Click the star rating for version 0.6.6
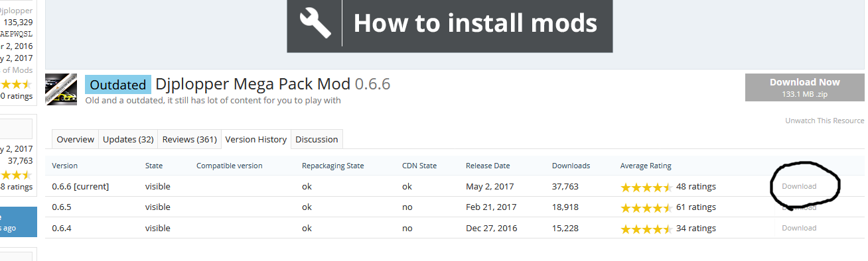The image size is (868, 261). click(646, 187)
